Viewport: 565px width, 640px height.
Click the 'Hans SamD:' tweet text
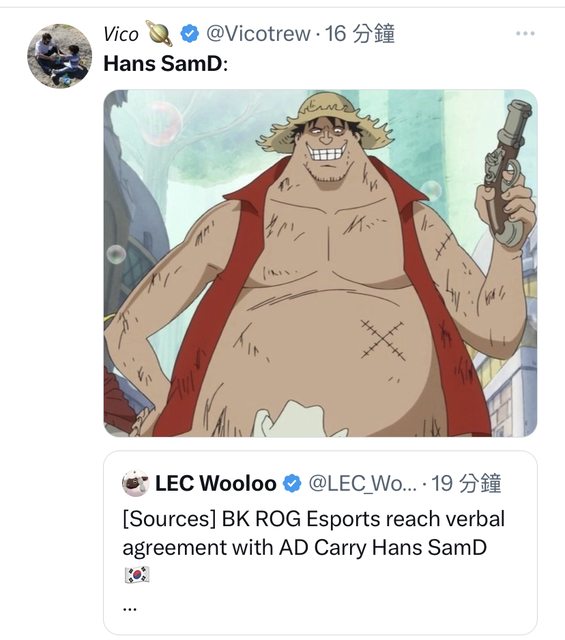[166, 64]
